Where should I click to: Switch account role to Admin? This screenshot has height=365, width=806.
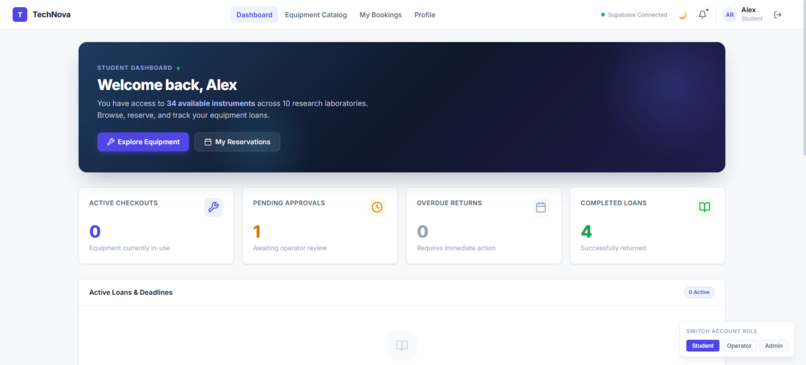774,346
